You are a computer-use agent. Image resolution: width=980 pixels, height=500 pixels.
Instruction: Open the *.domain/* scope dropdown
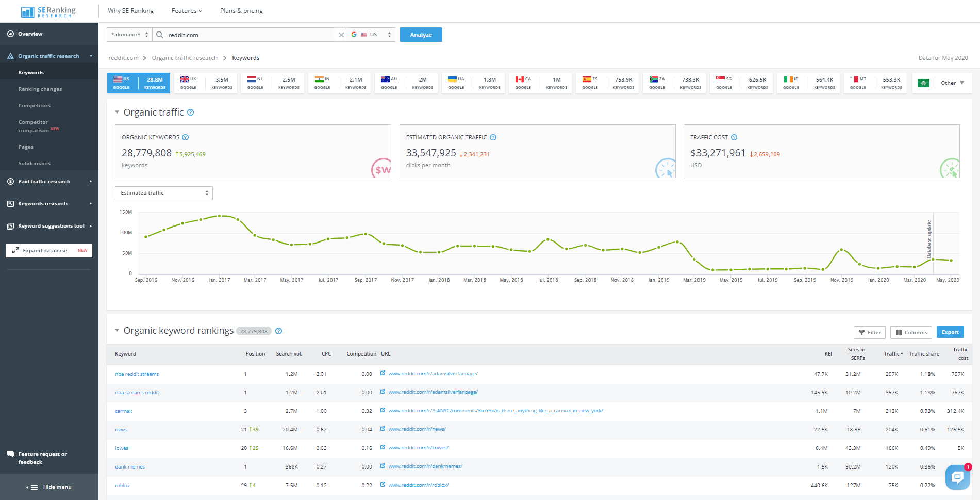click(x=129, y=35)
